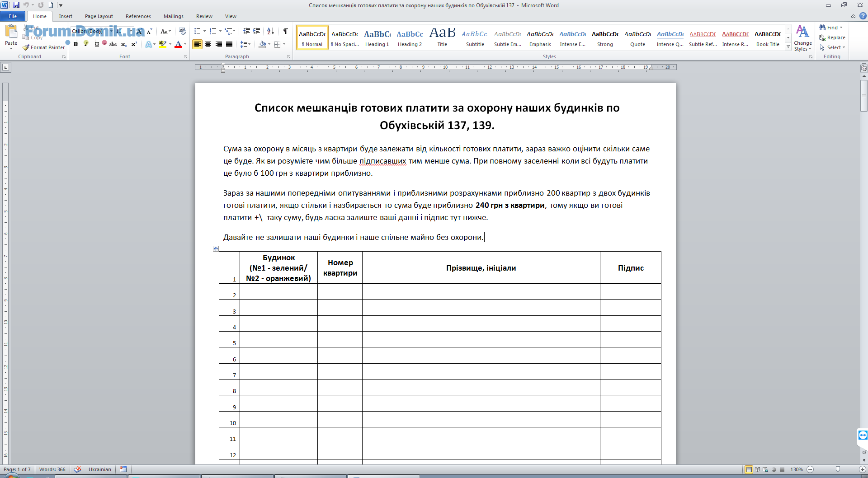Apply strikethrough formatting
The height and width of the screenshot is (478, 868).
(113, 44)
